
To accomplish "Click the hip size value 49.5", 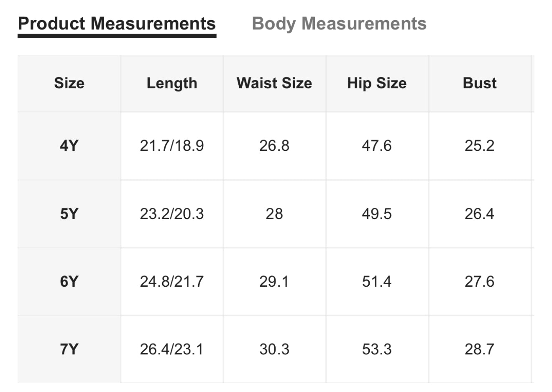I will pos(377,214).
